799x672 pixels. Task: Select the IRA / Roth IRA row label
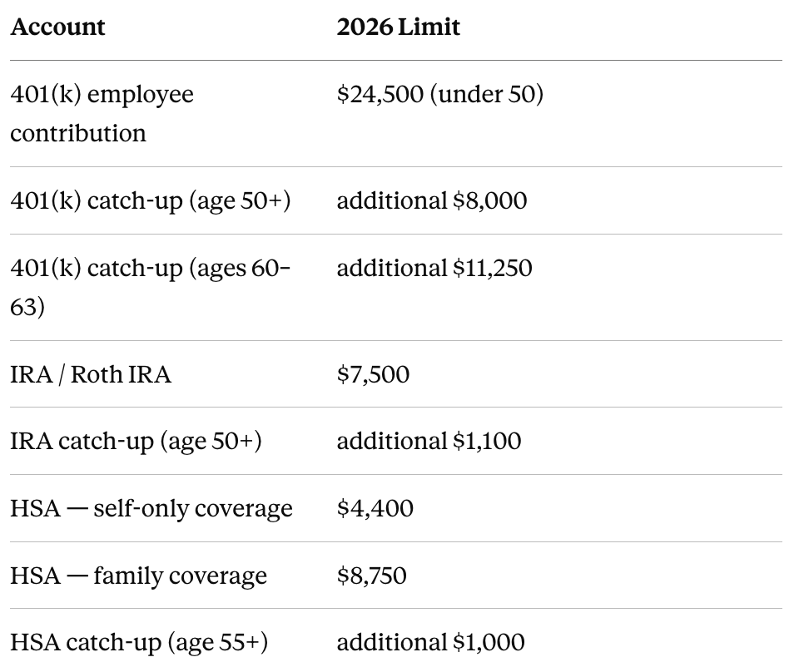coord(91,374)
